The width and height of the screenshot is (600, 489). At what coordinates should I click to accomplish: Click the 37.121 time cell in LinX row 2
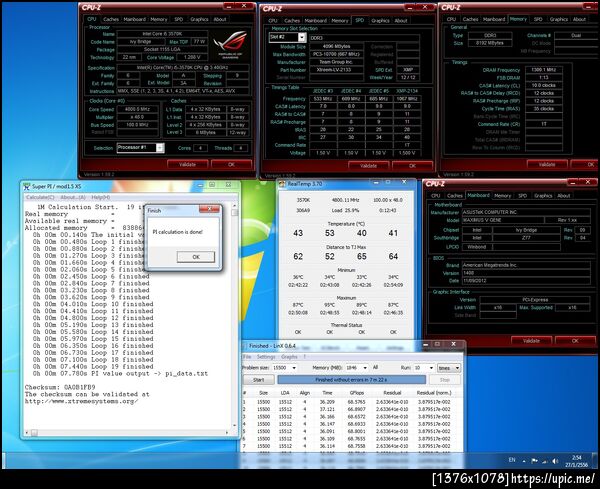point(327,409)
